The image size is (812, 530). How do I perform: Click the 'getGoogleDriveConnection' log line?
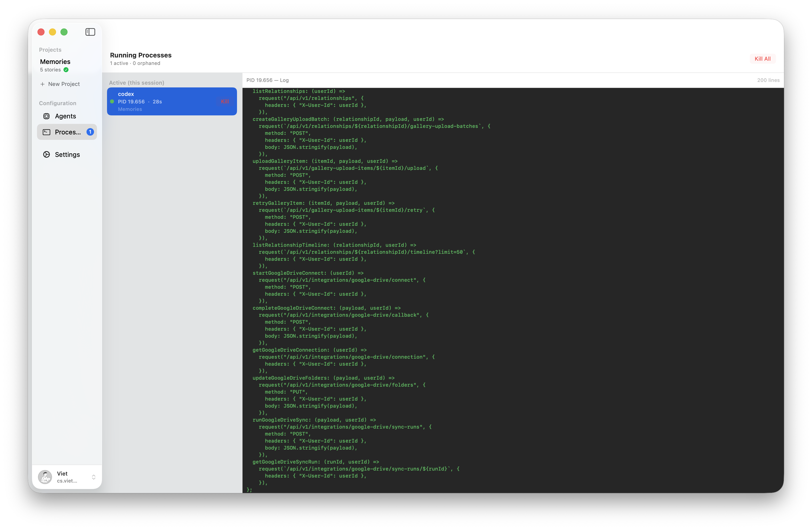click(310, 350)
